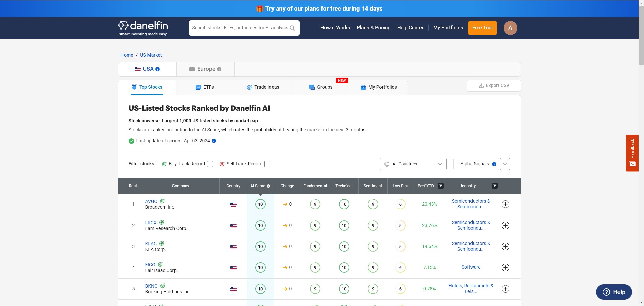Image resolution: width=644 pixels, height=306 pixels.
Task: Click the US flag in Broadcom row
Action: coord(233,205)
